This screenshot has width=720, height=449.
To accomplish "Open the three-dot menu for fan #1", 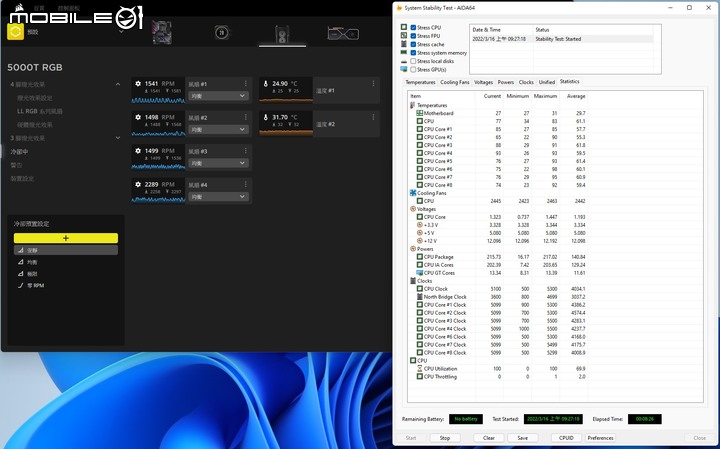I will click(x=246, y=84).
